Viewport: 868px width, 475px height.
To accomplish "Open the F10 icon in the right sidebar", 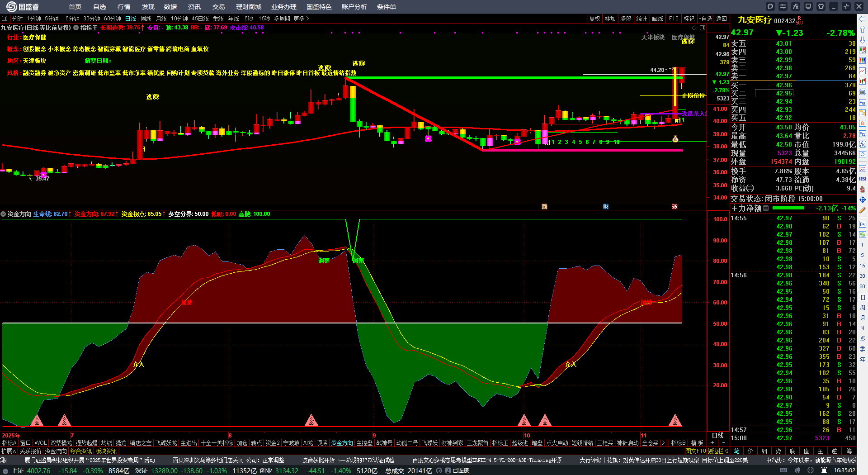I will point(863,102).
